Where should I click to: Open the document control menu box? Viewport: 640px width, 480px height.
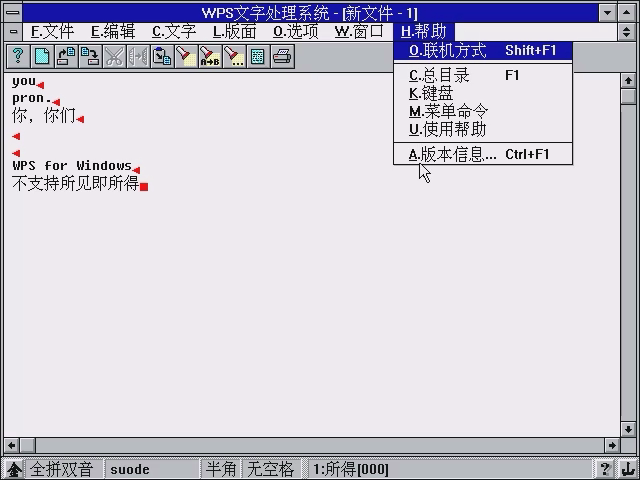pos(13,32)
